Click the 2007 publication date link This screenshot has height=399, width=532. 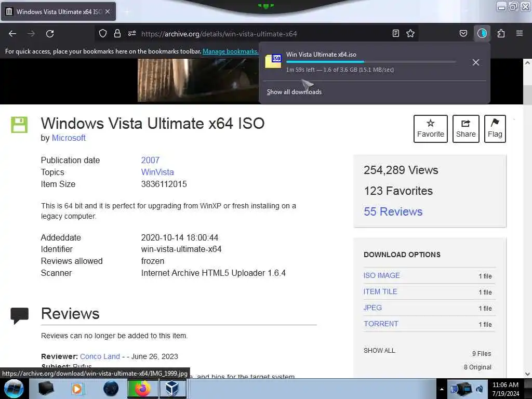[x=150, y=160]
